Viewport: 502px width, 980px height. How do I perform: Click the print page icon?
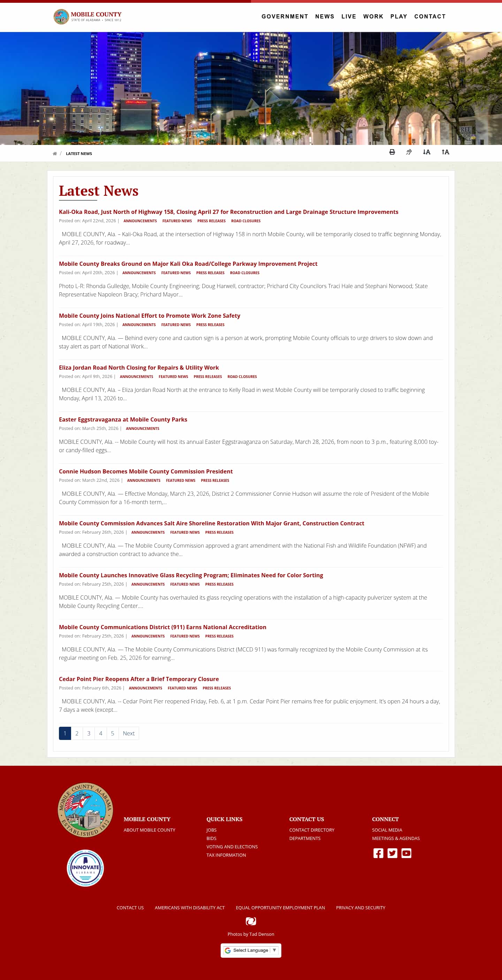pos(391,152)
